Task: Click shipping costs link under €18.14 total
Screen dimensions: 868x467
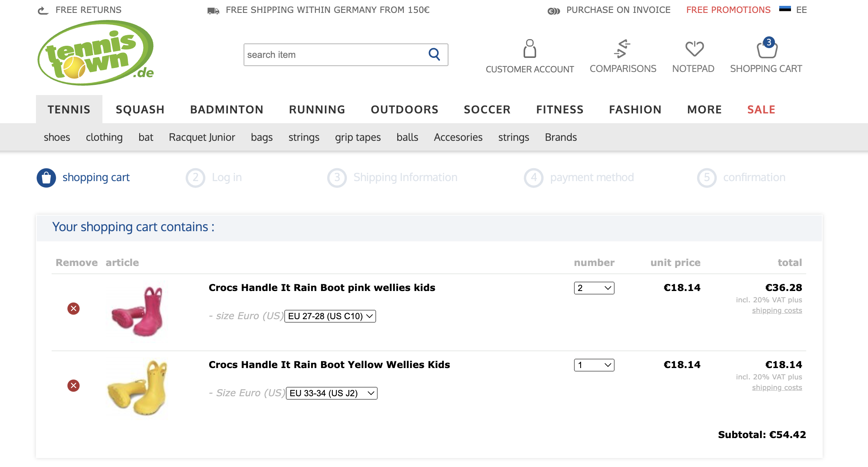Action: point(777,388)
